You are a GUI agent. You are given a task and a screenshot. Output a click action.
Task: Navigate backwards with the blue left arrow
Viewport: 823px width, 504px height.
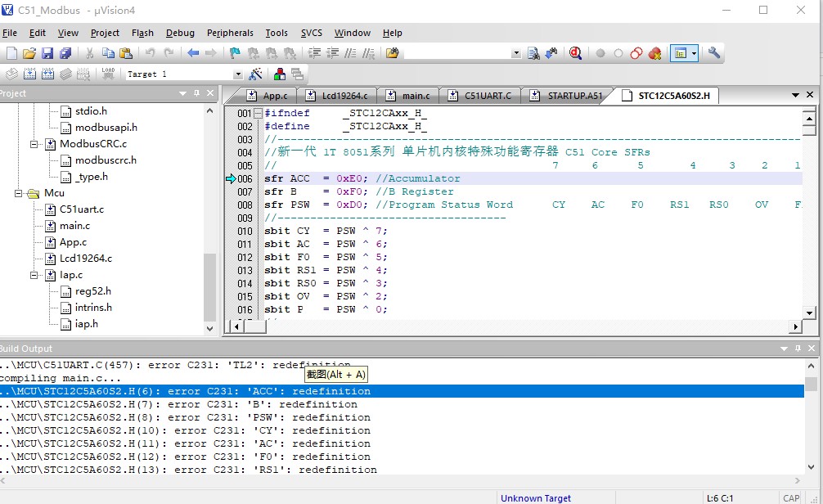tap(193, 53)
